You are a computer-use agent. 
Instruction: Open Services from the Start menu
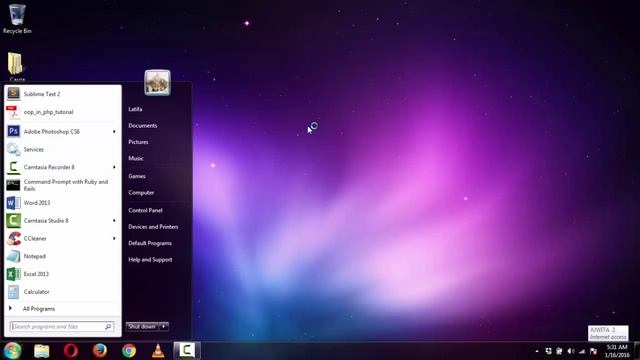(62, 149)
